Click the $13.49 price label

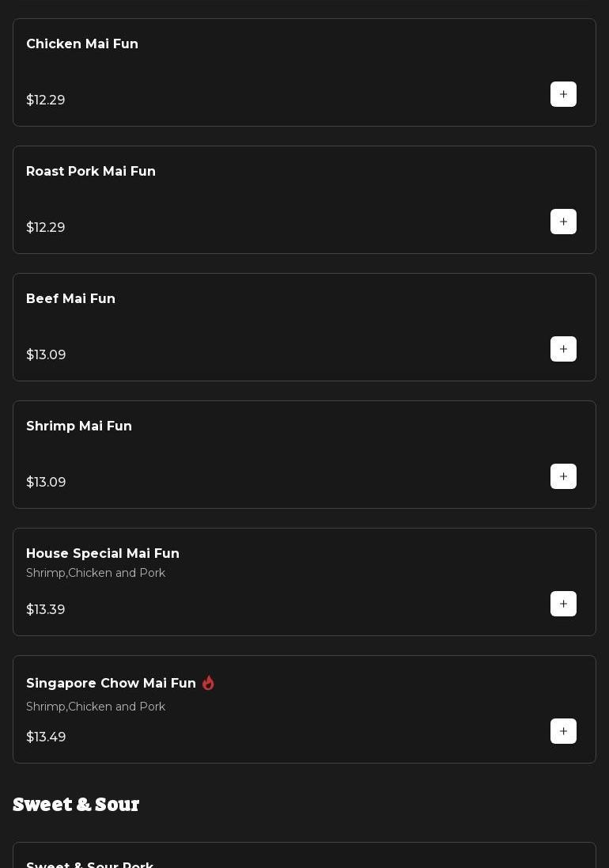coord(46,737)
